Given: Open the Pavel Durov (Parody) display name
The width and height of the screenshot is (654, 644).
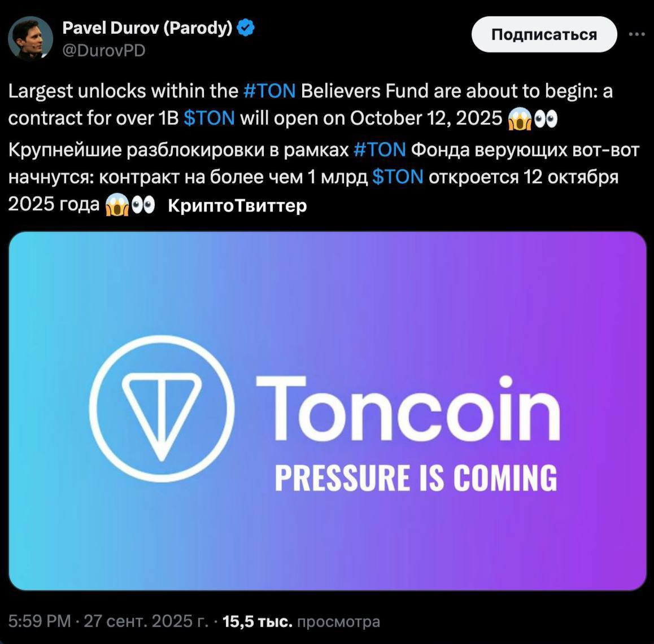Looking at the screenshot, I should pos(147,28).
